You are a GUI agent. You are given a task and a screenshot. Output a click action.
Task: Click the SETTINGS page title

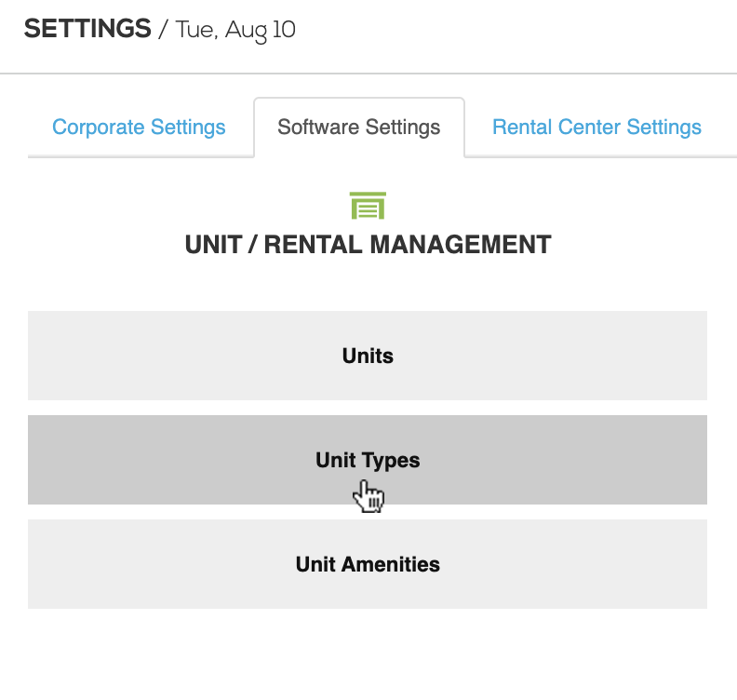pos(87,29)
